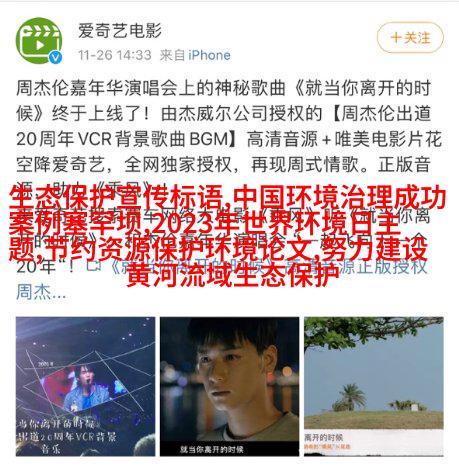Viewport: 459px width, 466px height.
Task: Expand the truncated 周杰... link text
Action: pyautogui.click(x=41, y=292)
